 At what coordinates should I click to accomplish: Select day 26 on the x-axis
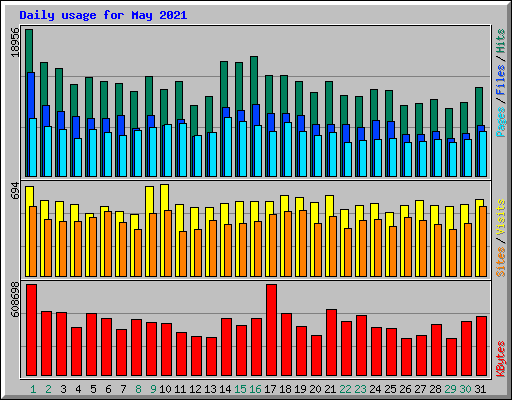[405, 389]
